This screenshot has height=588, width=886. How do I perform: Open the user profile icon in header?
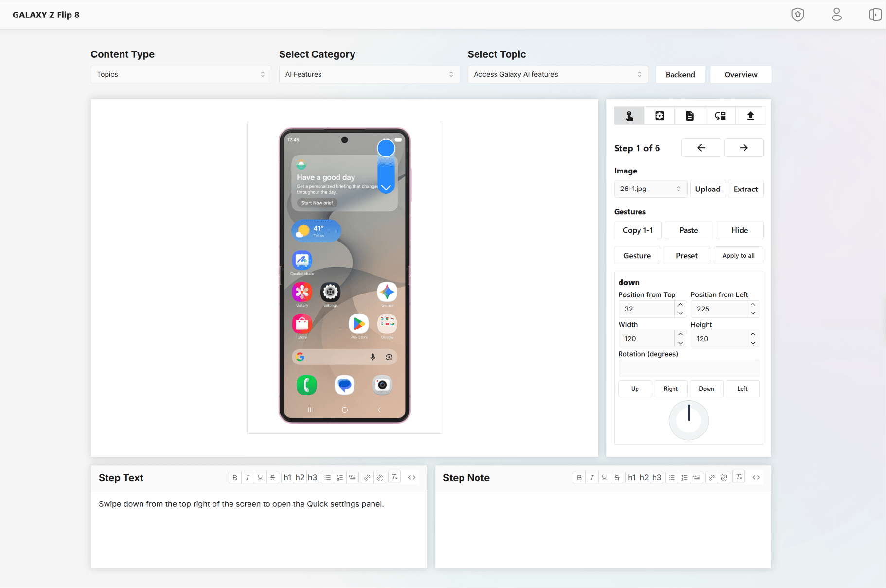pyautogui.click(x=836, y=15)
